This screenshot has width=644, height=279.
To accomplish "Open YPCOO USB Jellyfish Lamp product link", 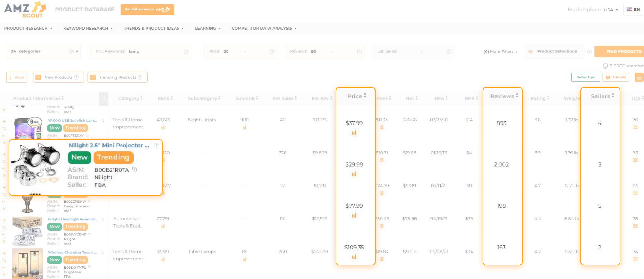I will tap(72, 121).
